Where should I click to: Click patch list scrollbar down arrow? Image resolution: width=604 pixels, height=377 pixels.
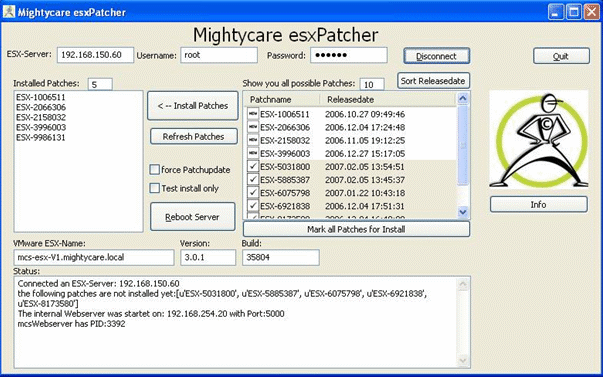point(463,211)
